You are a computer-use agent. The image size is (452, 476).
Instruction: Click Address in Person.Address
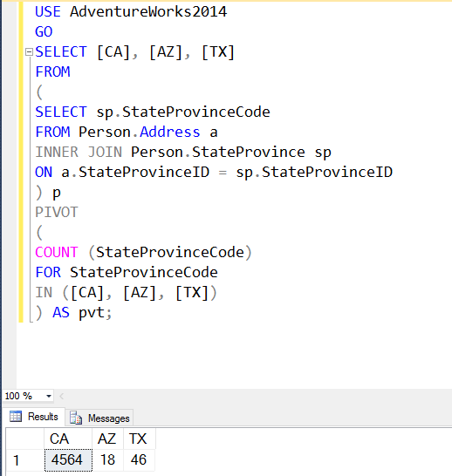(170, 132)
